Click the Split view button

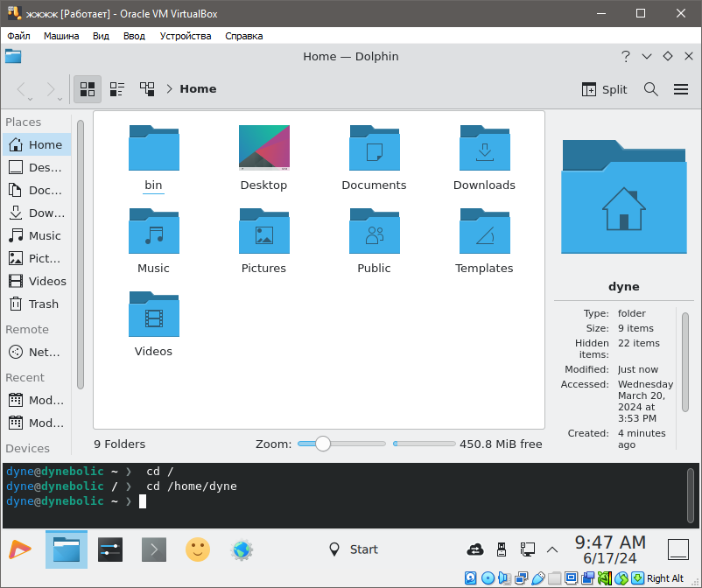(604, 89)
